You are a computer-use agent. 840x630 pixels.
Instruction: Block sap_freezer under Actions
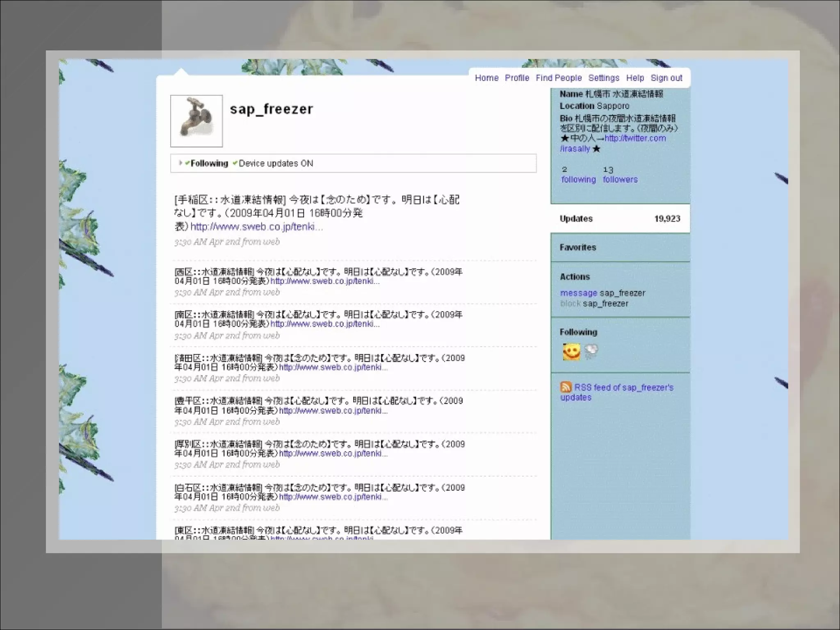[x=570, y=304]
